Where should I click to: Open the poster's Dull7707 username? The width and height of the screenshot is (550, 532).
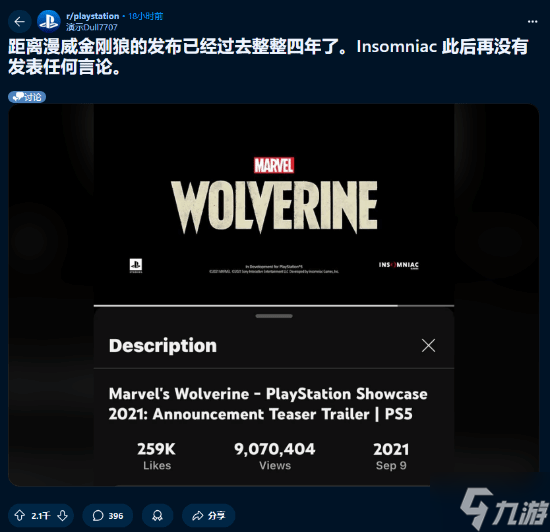click(92, 27)
